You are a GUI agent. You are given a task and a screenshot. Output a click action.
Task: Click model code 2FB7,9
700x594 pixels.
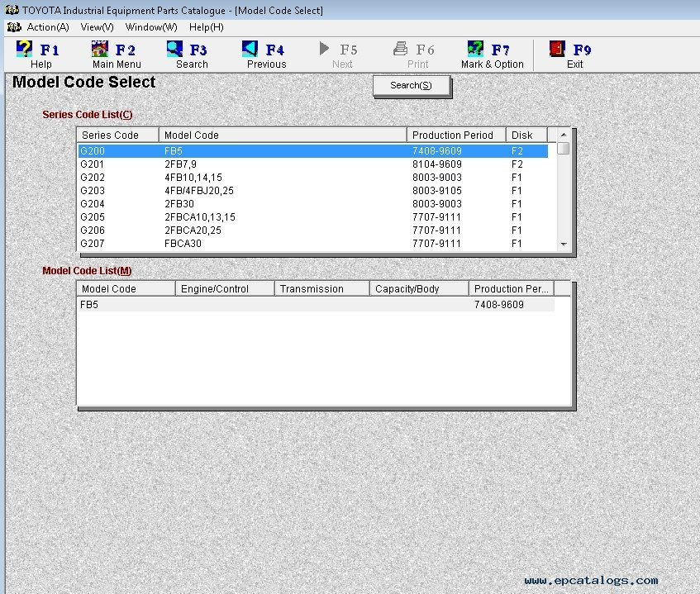click(180, 164)
